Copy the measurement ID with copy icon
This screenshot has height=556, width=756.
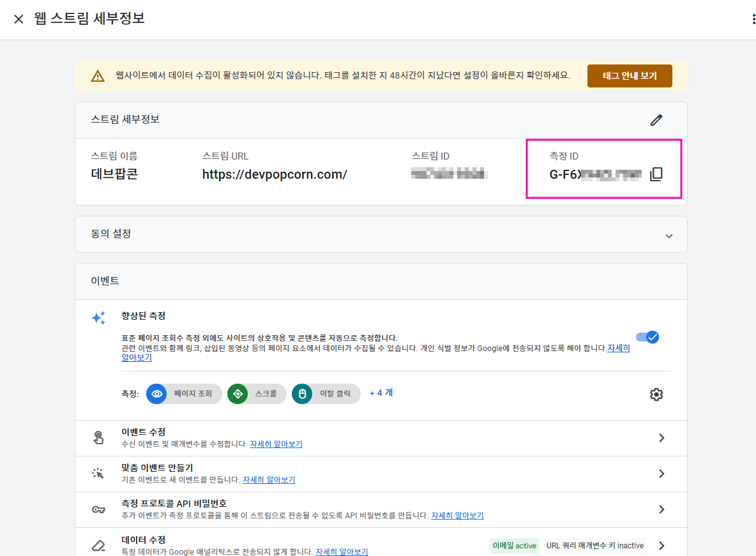[656, 174]
